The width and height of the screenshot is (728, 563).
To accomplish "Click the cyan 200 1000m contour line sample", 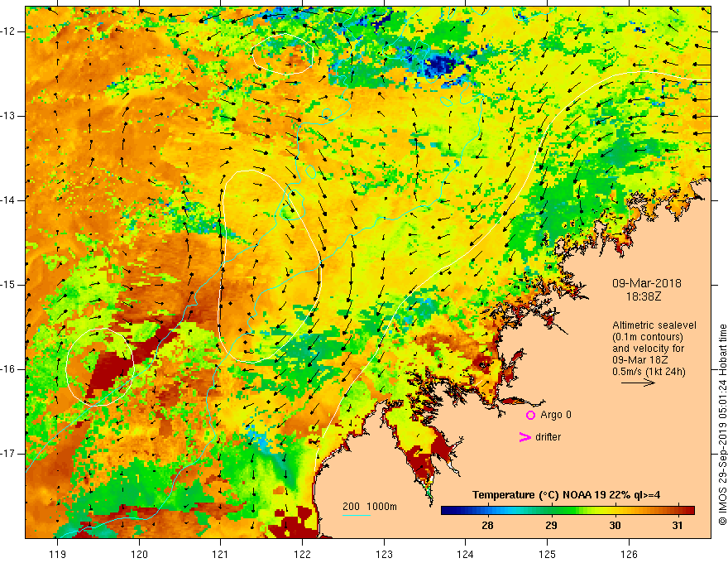I will 357,515.
